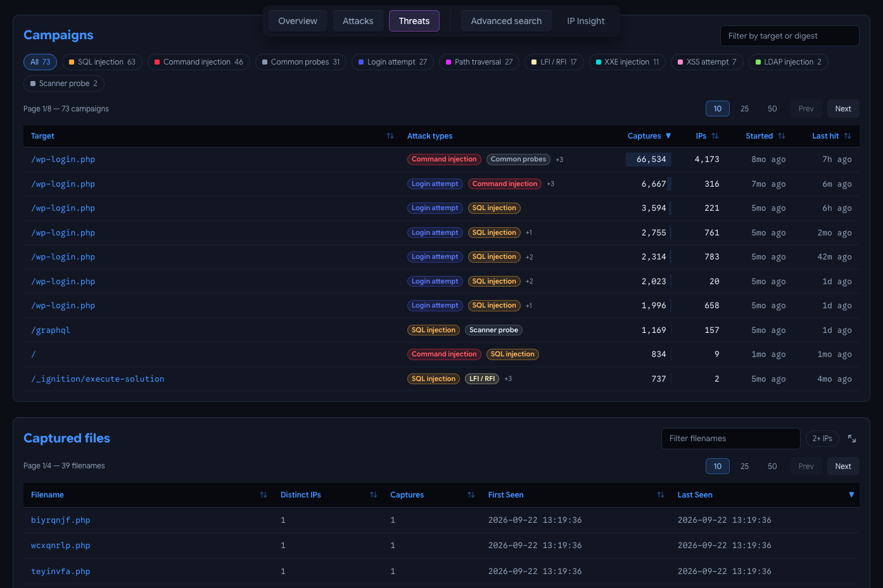The image size is (883, 588).
Task: Click Scanner probe tag in /graphql row
Action: (493, 330)
